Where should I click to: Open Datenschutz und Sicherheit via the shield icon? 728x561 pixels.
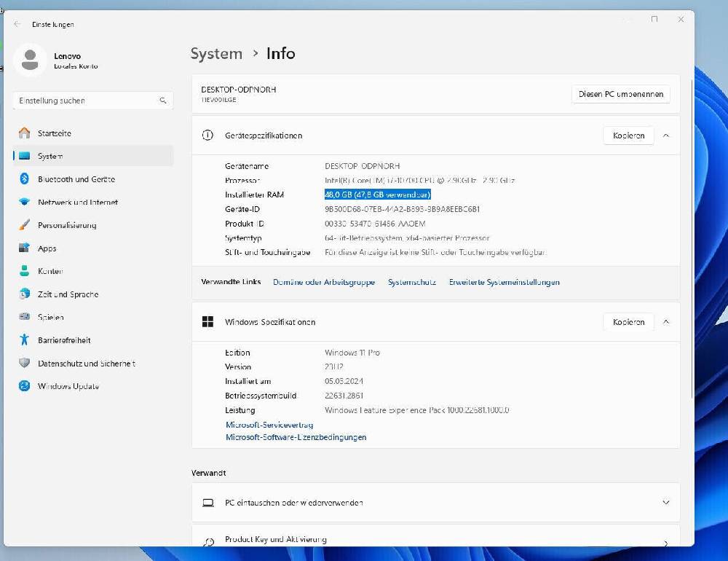click(25, 363)
